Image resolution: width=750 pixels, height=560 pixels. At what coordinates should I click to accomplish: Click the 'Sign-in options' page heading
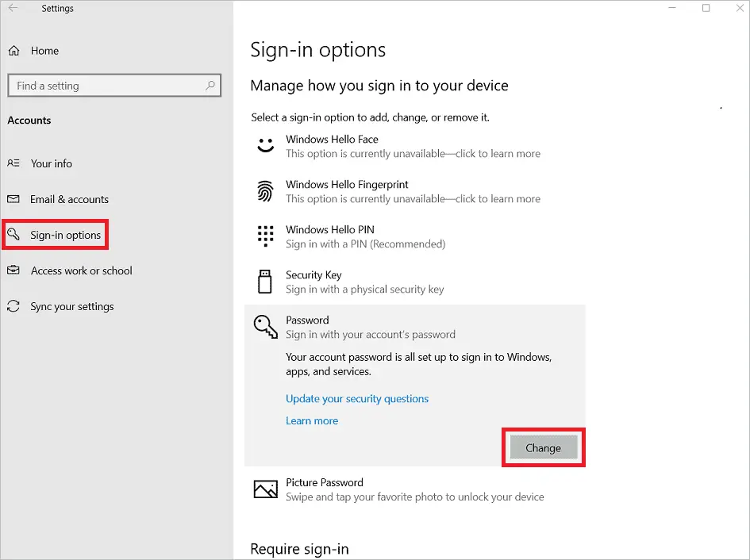pyautogui.click(x=317, y=50)
